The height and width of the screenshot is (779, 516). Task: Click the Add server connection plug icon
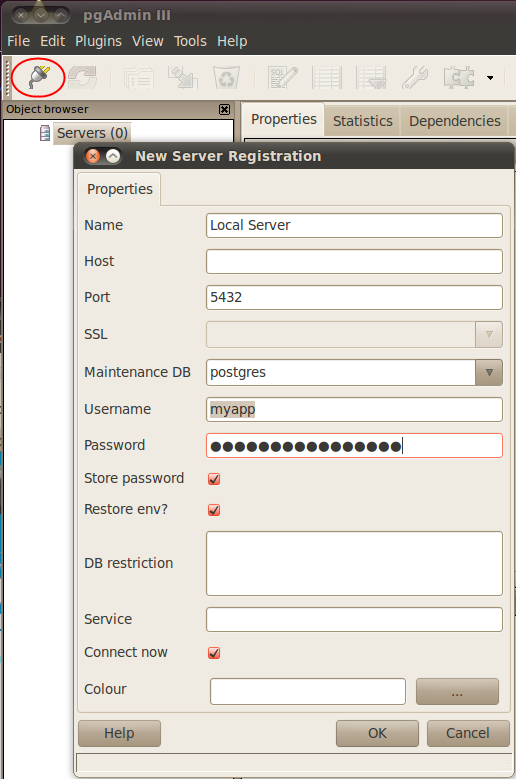tap(39, 77)
